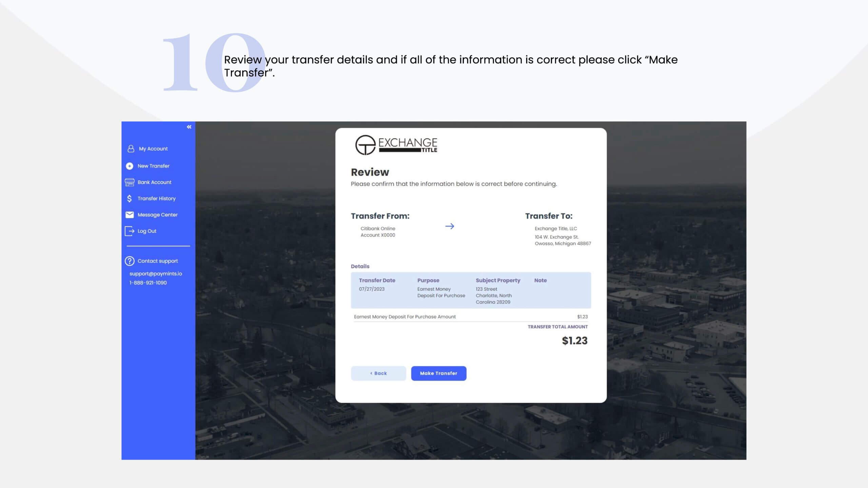Click the support phone number 1-888-921-1090
The width and height of the screenshot is (868, 488).
(x=148, y=283)
